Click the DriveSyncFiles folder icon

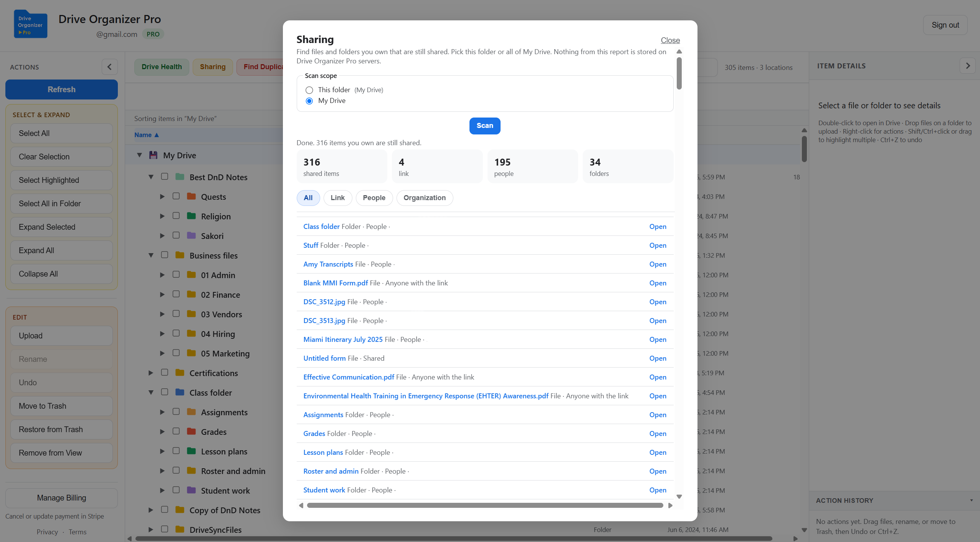point(180,529)
